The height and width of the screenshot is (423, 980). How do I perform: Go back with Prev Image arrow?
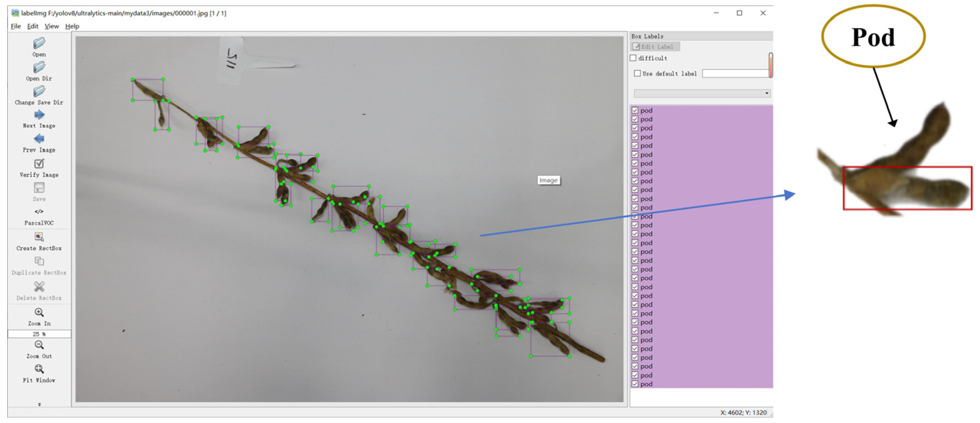(39, 139)
